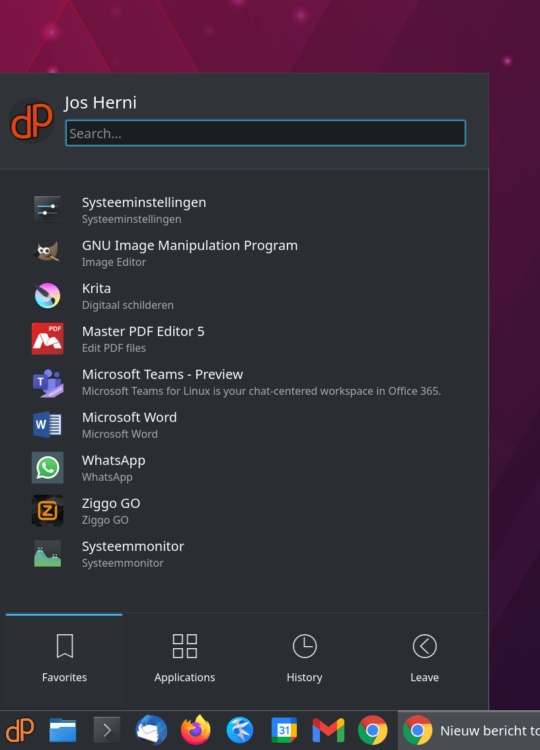This screenshot has width=540, height=750.
Task: Open the Leave tab
Action: point(425,659)
